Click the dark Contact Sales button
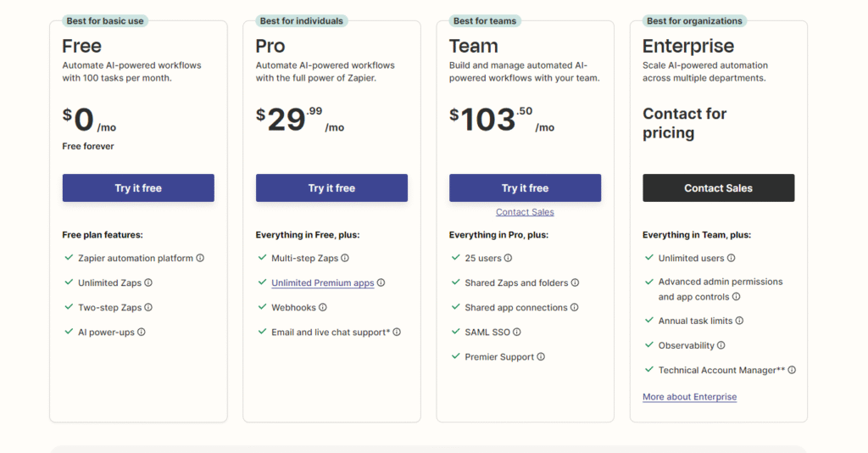Screen dimensions: 868x453 (x=719, y=187)
